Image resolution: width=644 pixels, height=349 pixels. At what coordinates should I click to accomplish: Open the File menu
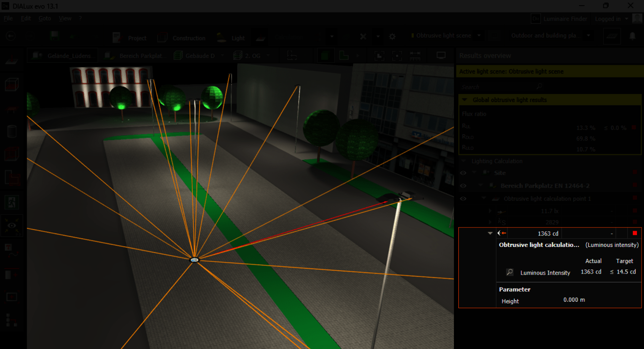(x=8, y=19)
